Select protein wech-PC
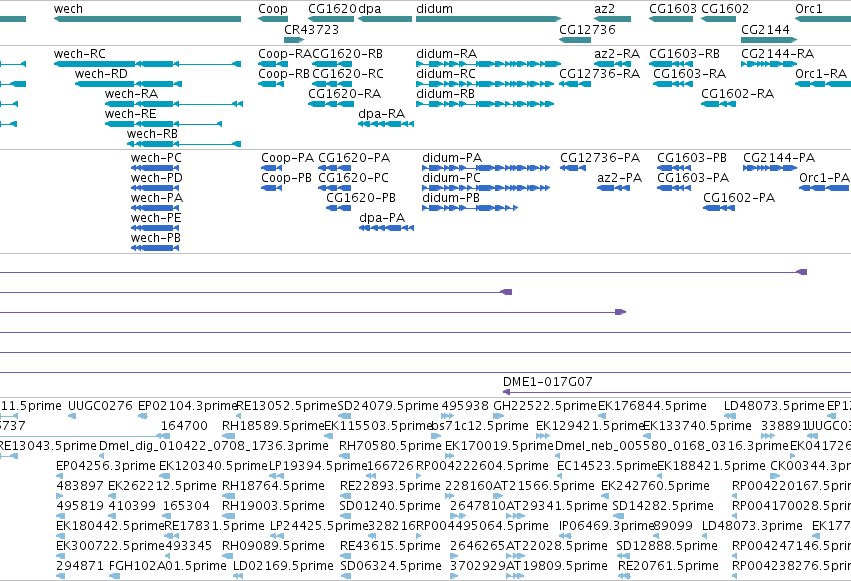Image resolution: width=851 pixels, height=581 pixels. pyautogui.click(x=155, y=168)
